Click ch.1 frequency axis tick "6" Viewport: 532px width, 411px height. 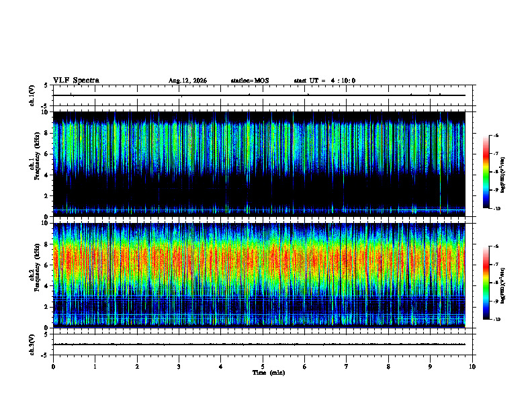(47, 154)
